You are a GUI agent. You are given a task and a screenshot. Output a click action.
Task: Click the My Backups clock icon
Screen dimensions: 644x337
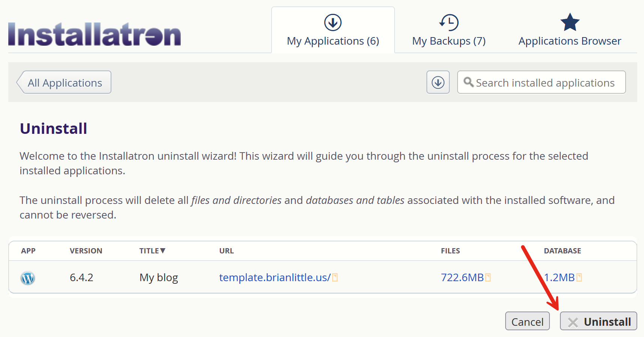[x=449, y=22]
